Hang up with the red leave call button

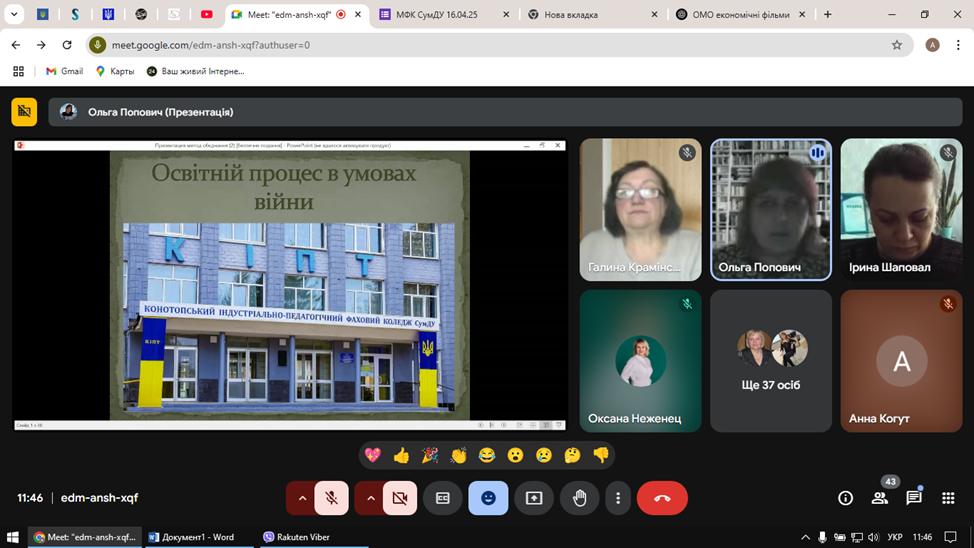pos(662,498)
